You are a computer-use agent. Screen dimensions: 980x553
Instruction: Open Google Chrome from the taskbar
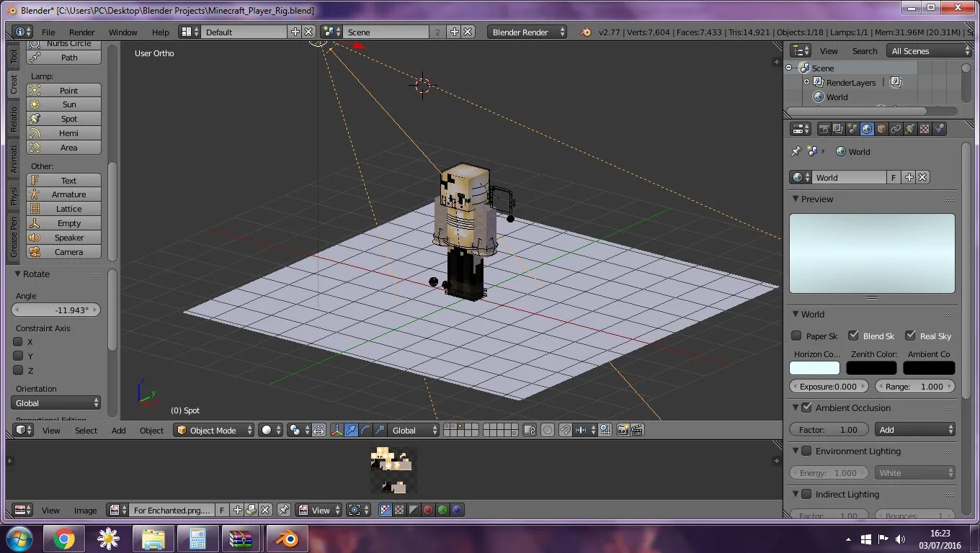coord(63,539)
